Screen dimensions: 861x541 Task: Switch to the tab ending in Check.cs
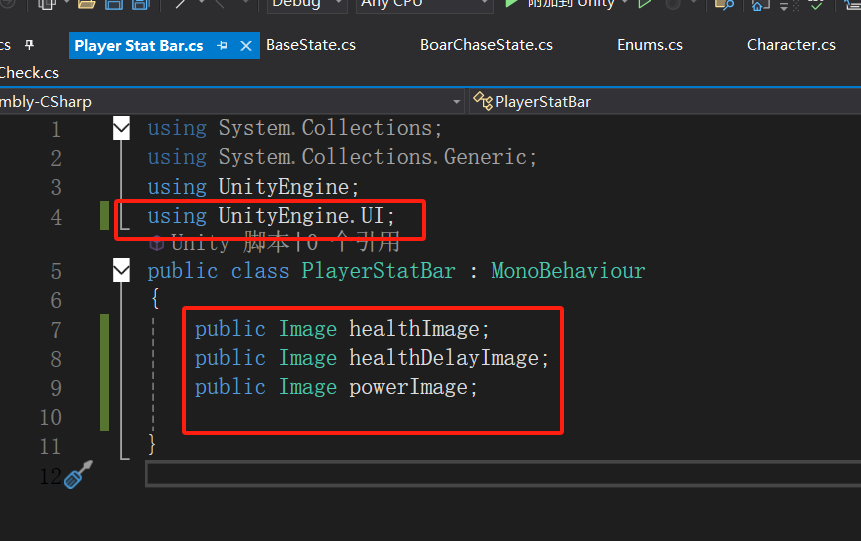coord(29,72)
